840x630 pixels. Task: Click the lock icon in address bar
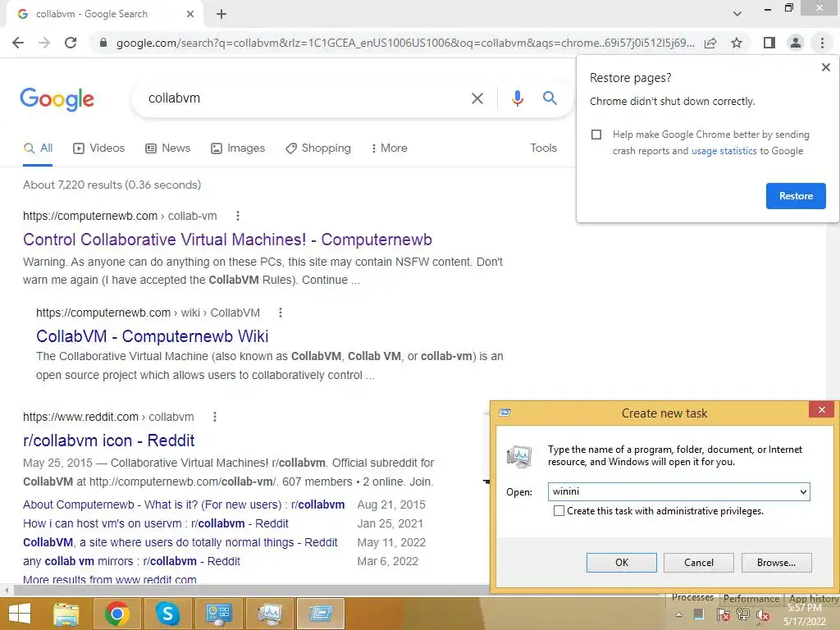pos(103,43)
